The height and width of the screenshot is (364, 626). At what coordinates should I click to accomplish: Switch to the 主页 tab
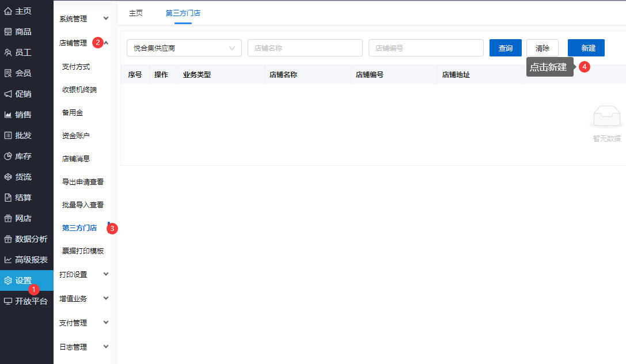pyautogui.click(x=136, y=13)
